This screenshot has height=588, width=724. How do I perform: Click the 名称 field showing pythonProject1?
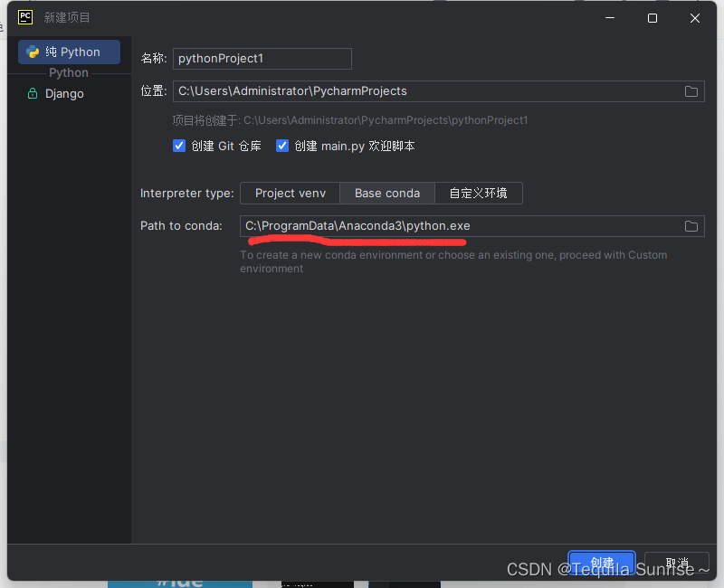(x=262, y=58)
